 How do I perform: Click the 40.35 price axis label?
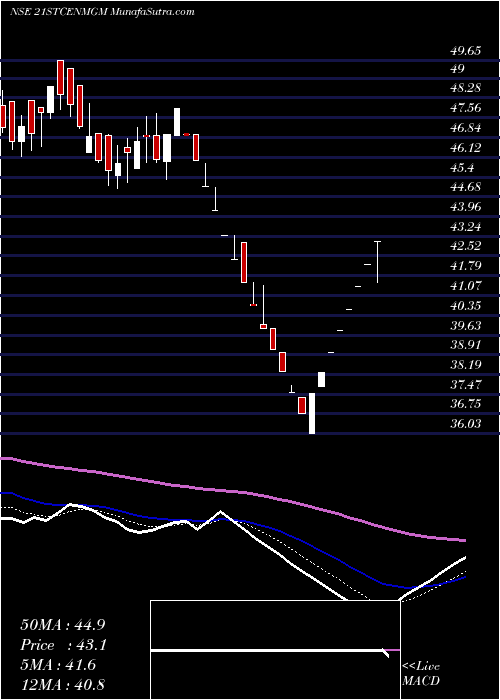pos(465,306)
